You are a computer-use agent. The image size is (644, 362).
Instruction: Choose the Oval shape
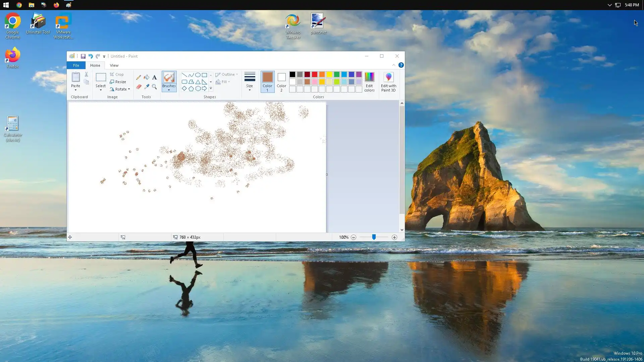198,75
